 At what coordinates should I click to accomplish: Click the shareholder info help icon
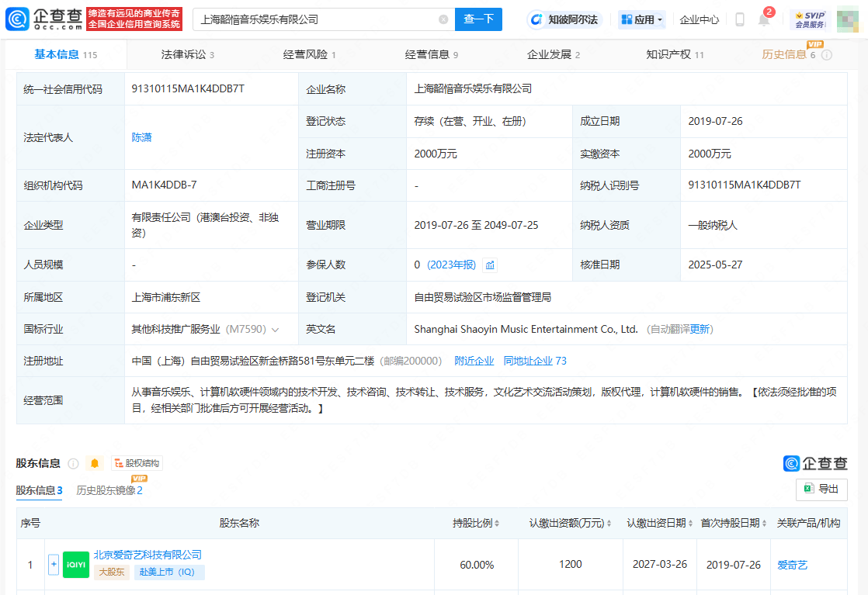(73, 464)
